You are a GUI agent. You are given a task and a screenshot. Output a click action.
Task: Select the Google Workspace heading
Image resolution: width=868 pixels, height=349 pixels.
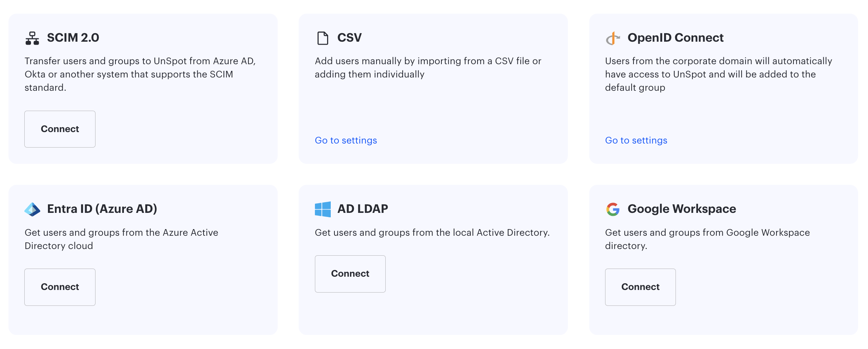pos(682,209)
